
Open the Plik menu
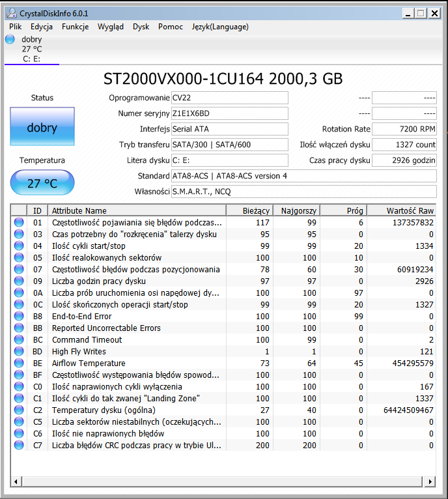[x=15, y=27]
